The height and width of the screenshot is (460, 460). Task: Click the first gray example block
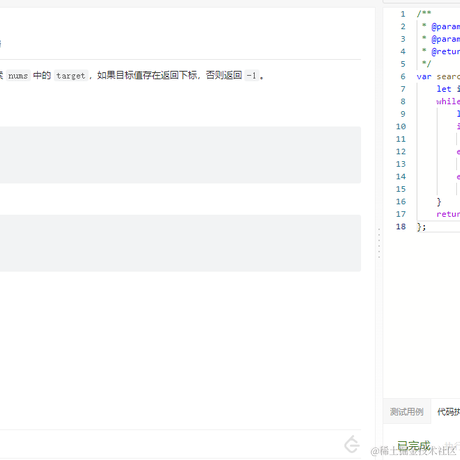(x=180, y=155)
